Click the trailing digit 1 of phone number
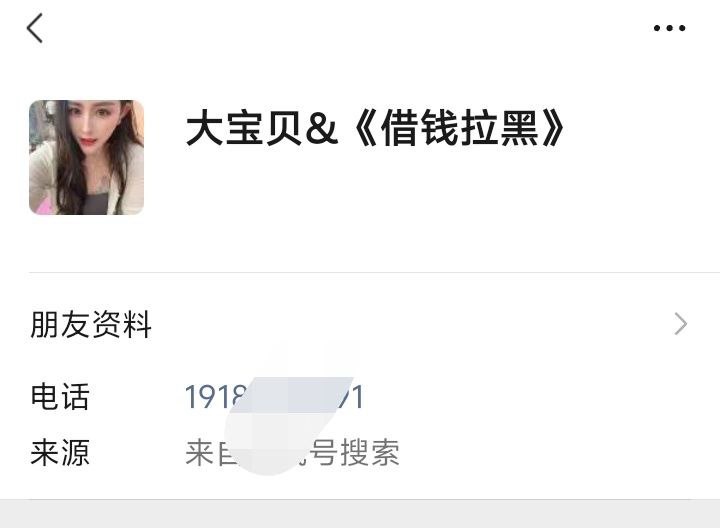This screenshot has height=531, width=720. (357, 397)
